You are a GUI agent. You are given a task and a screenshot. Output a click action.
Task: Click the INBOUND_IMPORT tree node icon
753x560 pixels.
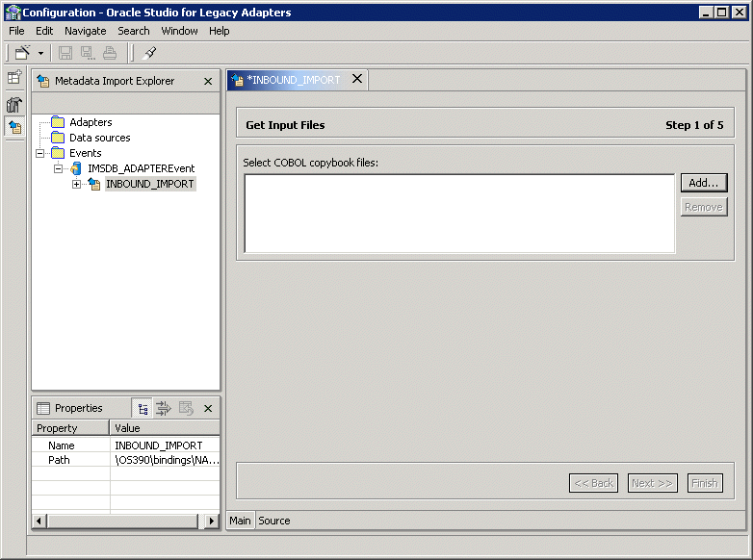pos(94,184)
